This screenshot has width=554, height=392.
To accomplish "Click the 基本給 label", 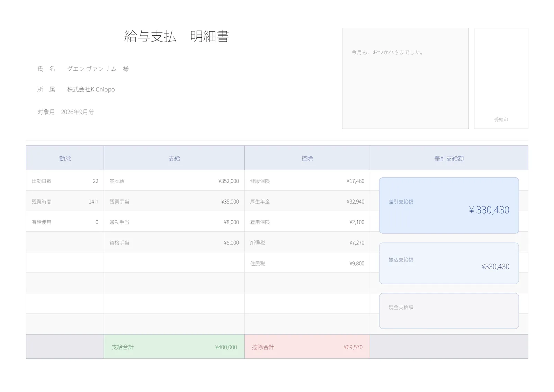I will tap(117, 181).
